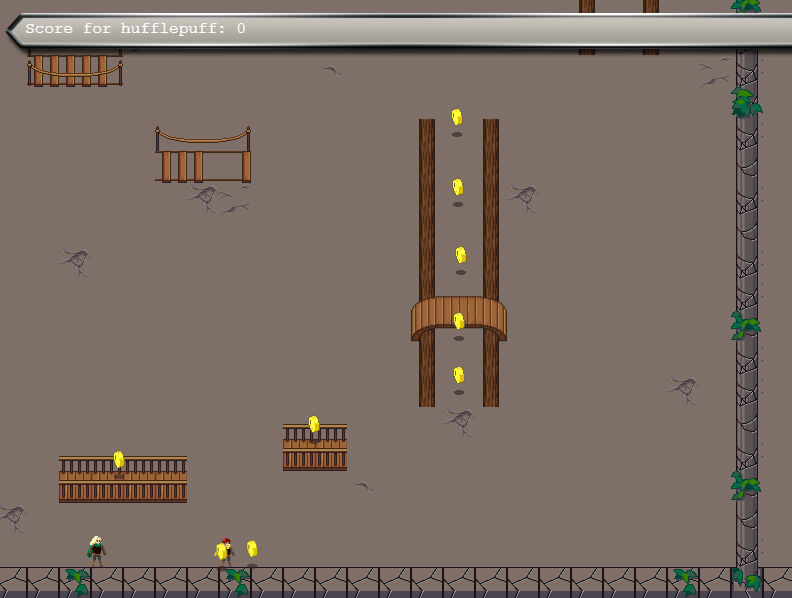
Task: Click the lowest coin between the wooden posts
Action: tap(459, 375)
